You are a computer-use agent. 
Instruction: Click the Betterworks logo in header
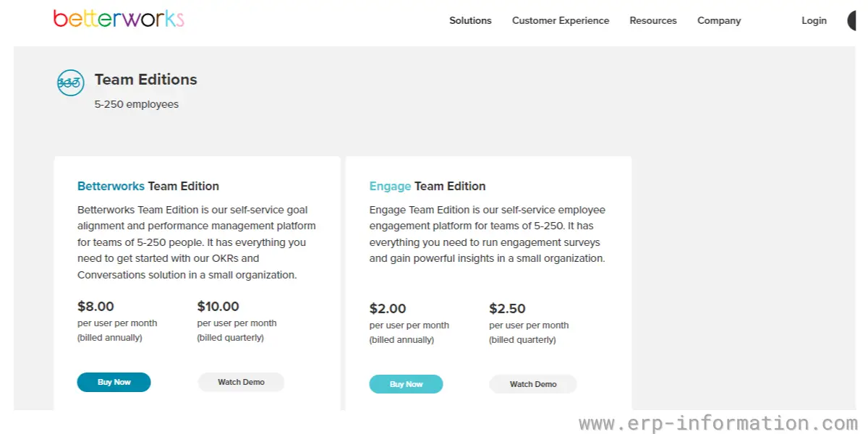[119, 19]
